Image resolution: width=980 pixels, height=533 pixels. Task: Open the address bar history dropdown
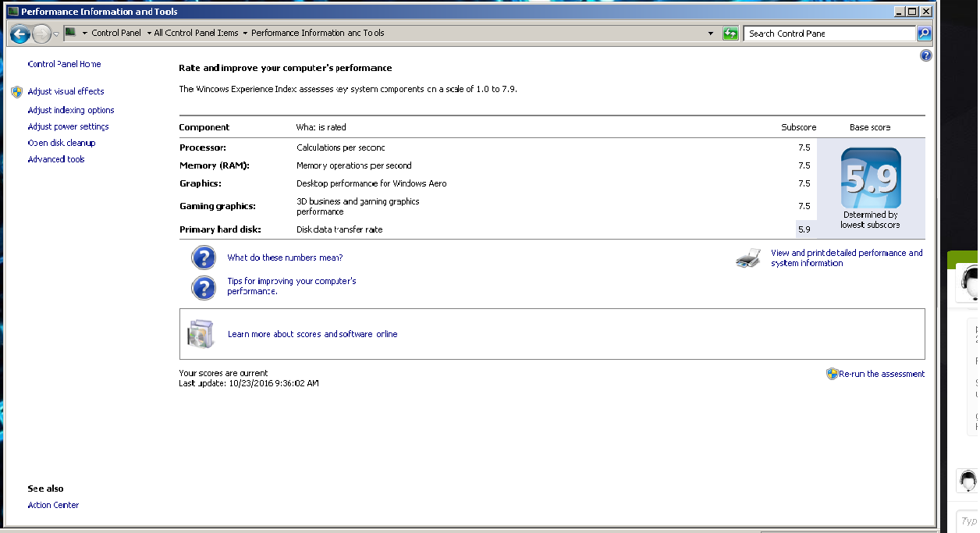pos(711,34)
